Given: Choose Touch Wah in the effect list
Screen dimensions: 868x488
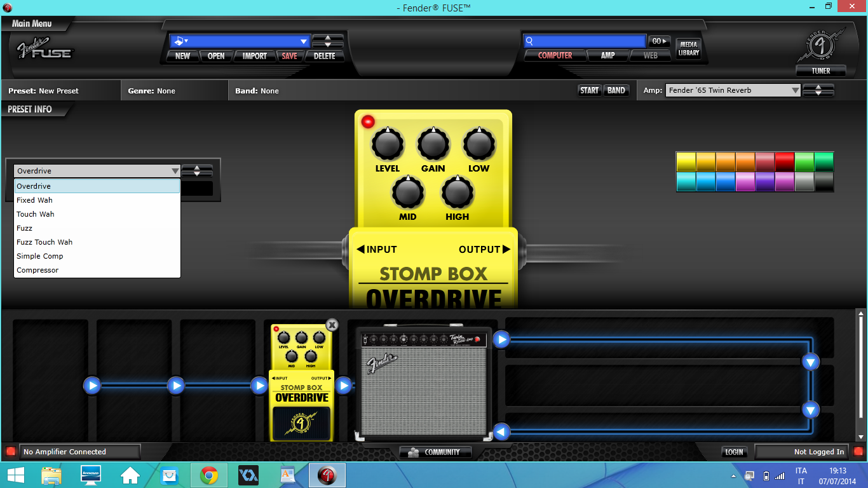Looking at the screenshot, I should [97, 214].
